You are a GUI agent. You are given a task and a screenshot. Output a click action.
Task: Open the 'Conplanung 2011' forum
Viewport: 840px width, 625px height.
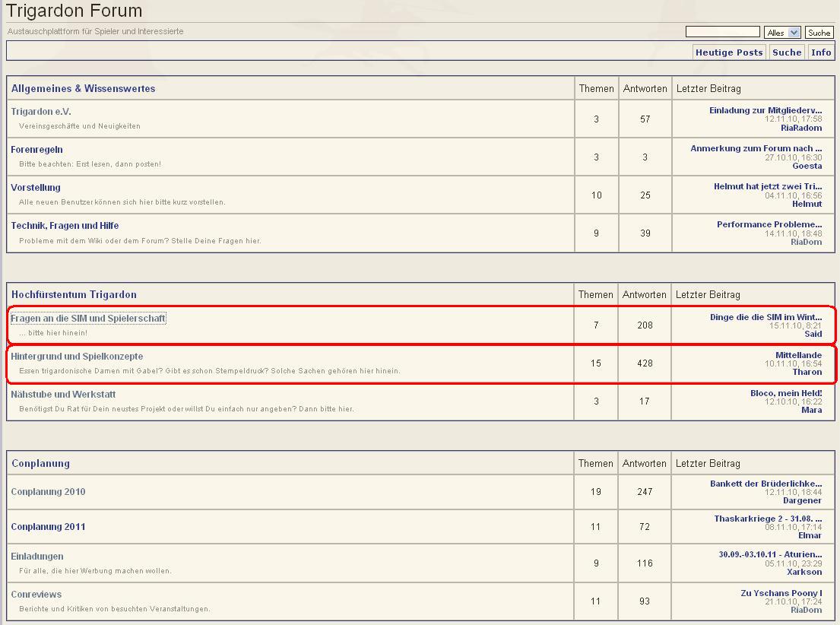click(x=48, y=527)
